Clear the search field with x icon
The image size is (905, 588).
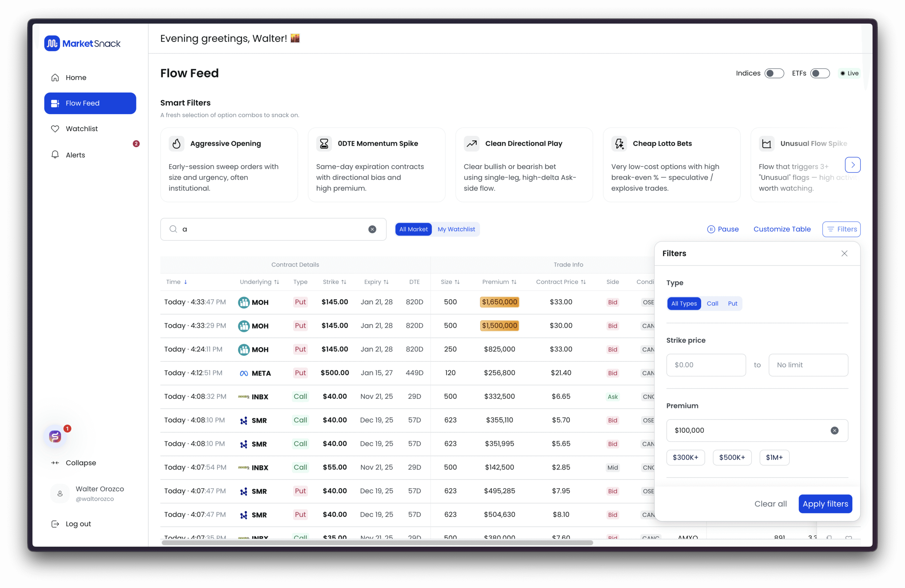(372, 229)
